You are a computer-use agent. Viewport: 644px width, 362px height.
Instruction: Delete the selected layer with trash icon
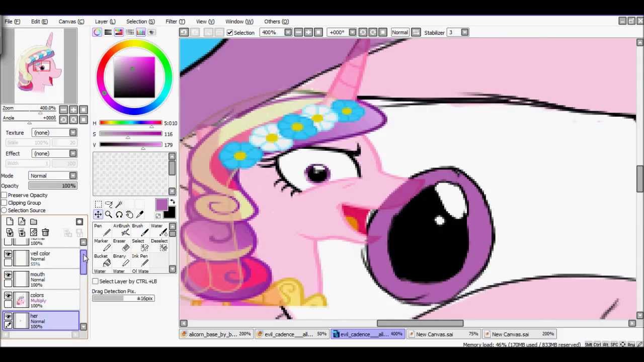pos(45,232)
